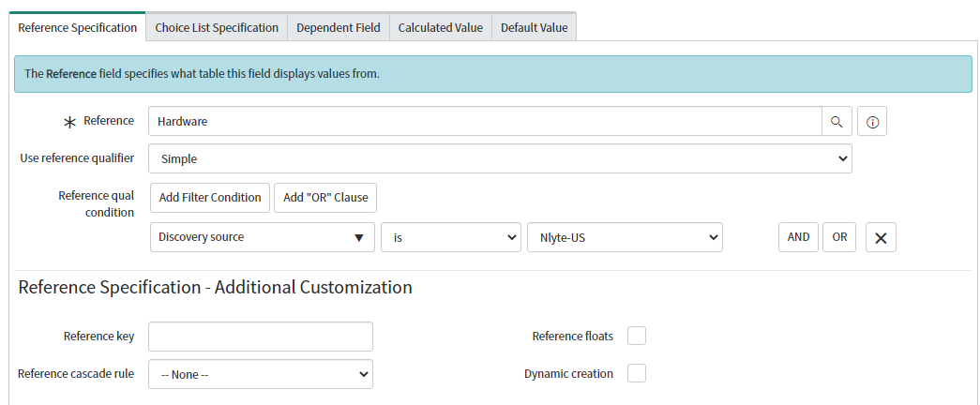Click the Reference qual condition label
The height and width of the screenshot is (405, 980).
coord(97,204)
